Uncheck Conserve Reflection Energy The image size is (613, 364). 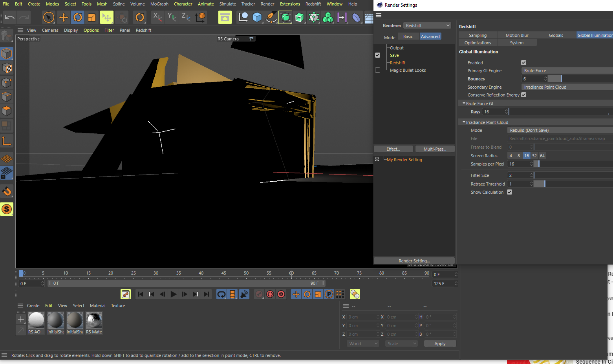523,95
